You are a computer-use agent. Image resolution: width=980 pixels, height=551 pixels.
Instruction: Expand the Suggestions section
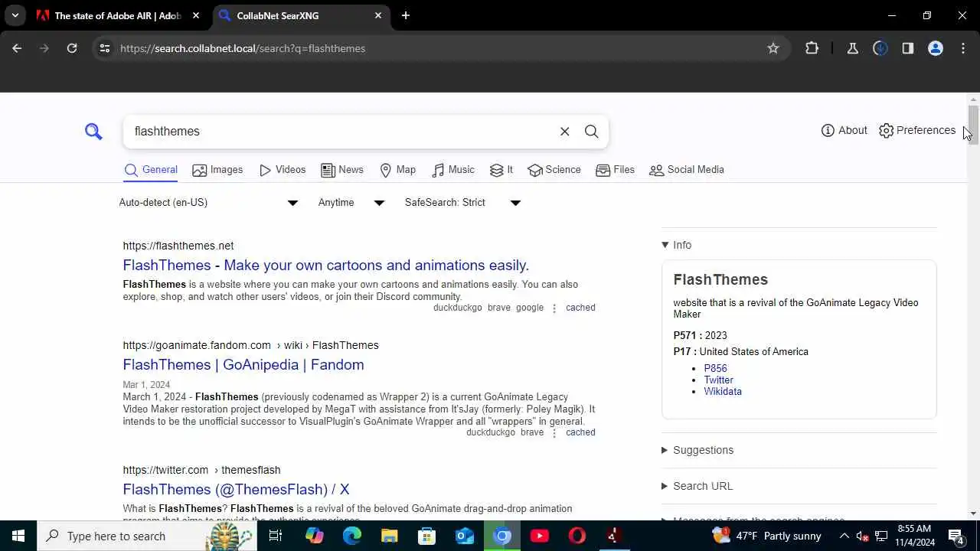tap(697, 450)
